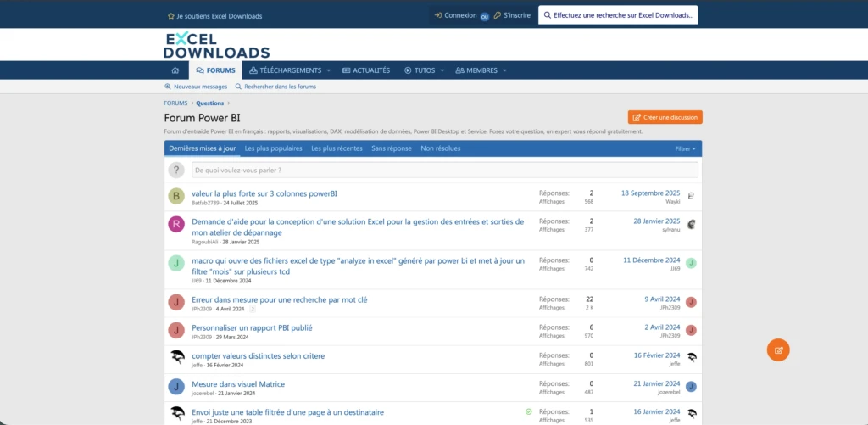Open thread valeur la plus forte sur 3 colonnes
This screenshot has width=868, height=425.
(x=264, y=193)
